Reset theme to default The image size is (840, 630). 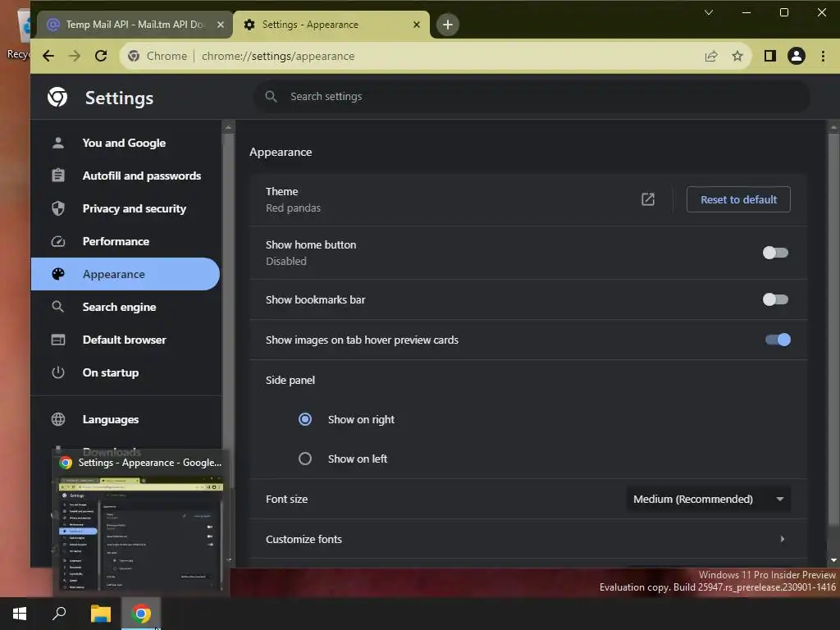738,199
